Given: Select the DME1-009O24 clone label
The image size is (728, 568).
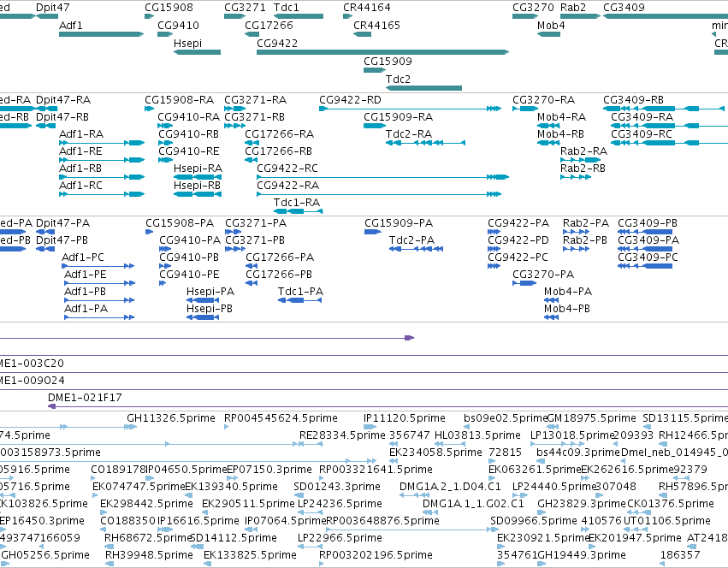Looking at the screenshot, I should click(x=32, y=381).
